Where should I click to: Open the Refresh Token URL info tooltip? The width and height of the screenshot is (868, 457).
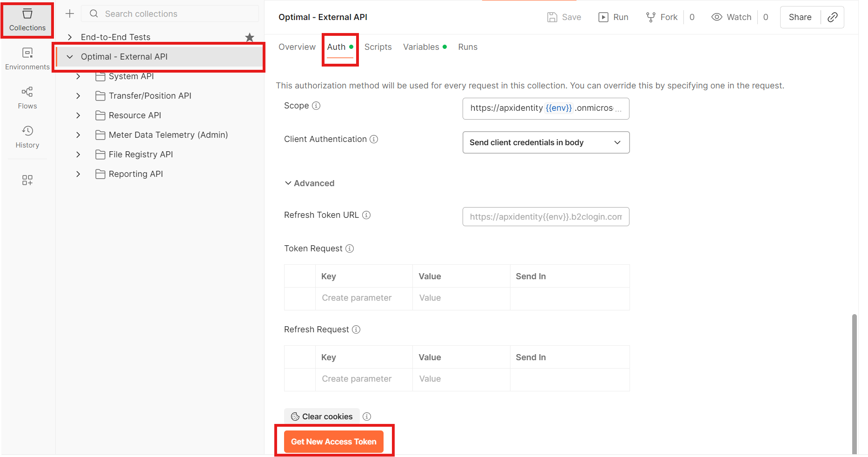point(367,215)
